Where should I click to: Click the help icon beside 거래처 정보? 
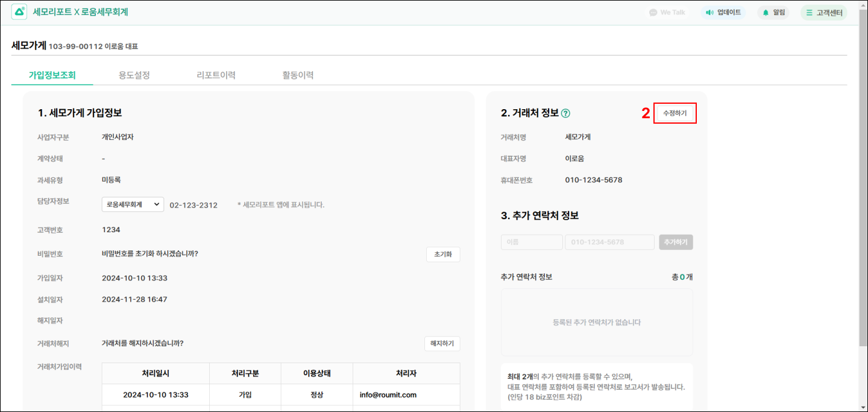pos(565,113)
